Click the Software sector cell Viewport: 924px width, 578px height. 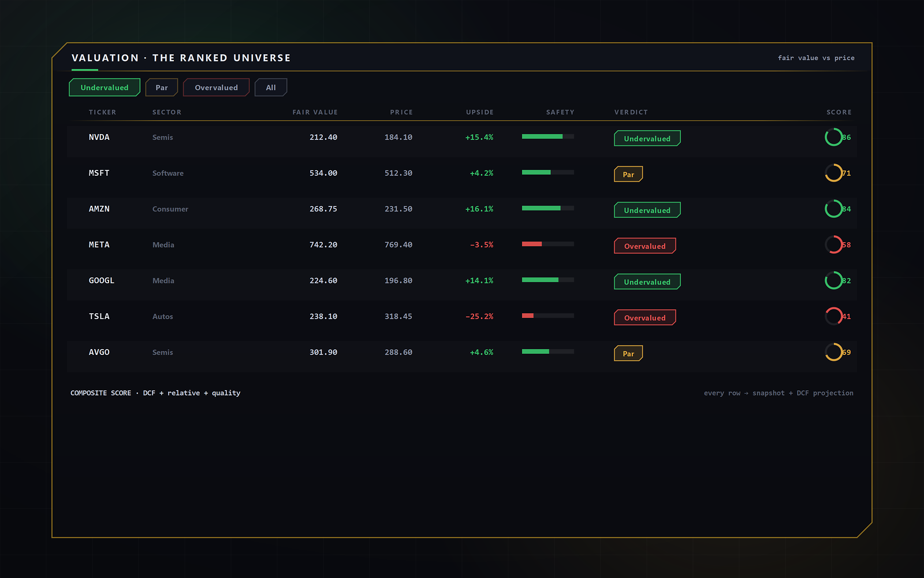[168, 173]
